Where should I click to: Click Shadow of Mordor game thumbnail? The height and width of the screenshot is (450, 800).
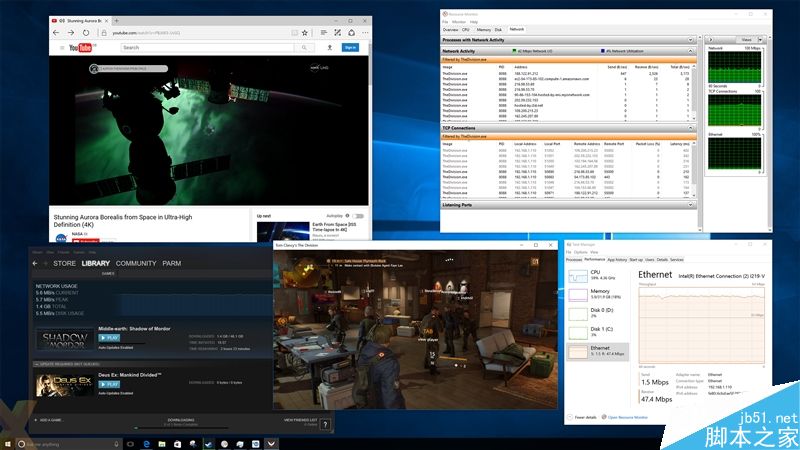pos(65,339)
